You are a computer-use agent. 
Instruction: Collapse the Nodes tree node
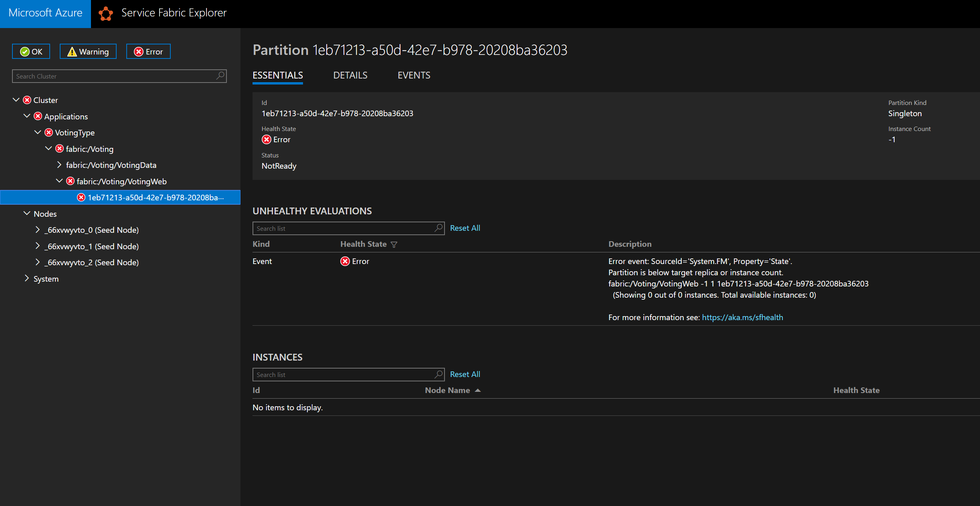pos(27,213)
